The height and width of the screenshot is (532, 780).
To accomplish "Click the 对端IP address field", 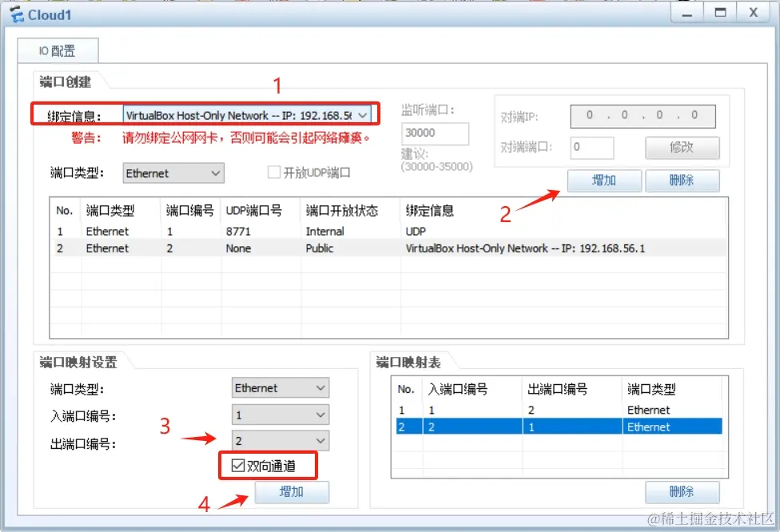I will (643, 116).
